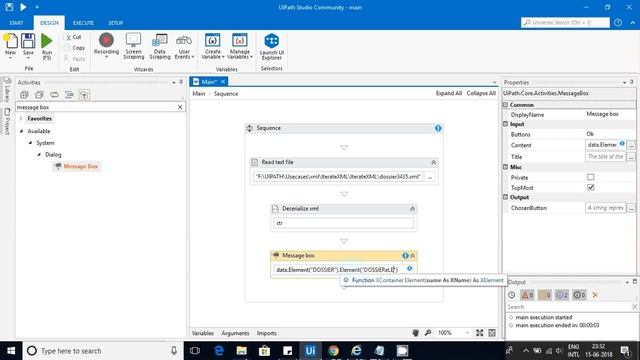This screenshot has width=640, height=360.
Task: Click the play icon in title bar
Action: tap(23, 7)
